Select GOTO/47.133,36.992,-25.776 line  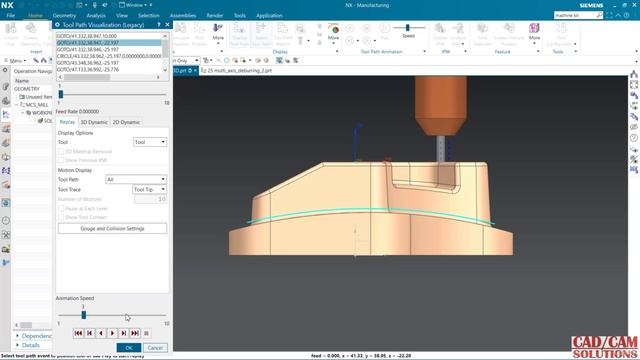tap(109, 69)
